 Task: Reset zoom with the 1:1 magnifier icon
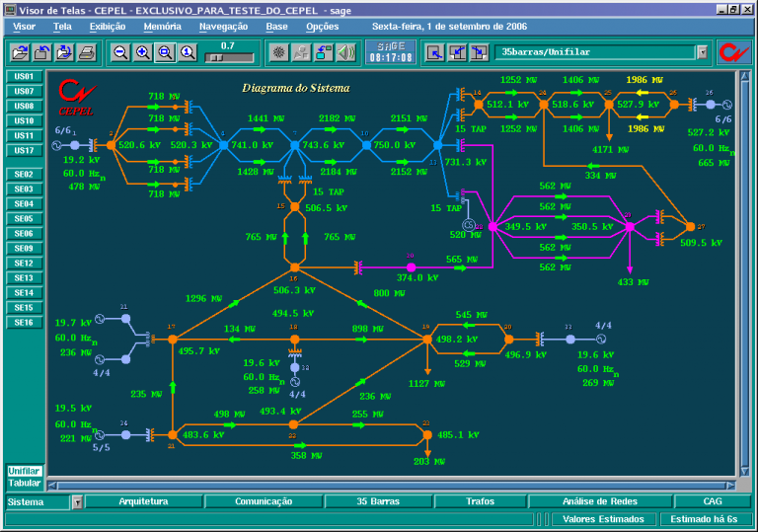point(188,52)
